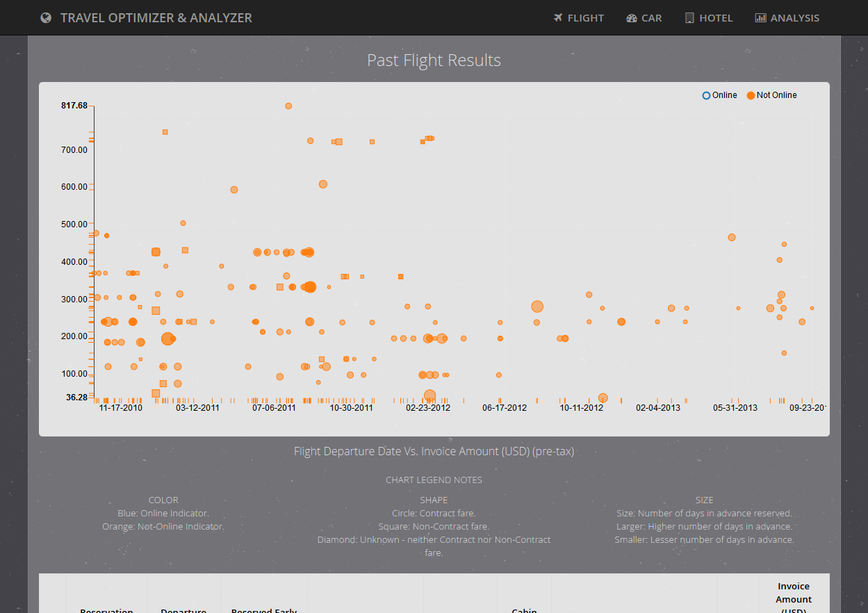Click the globe icon in the navbar
This screenshot has width=868, height=613.
(46, 18)
